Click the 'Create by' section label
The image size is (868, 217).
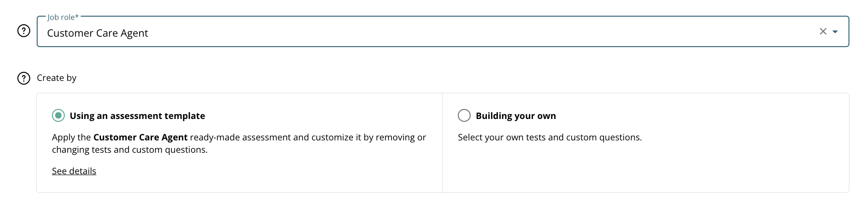57,78
